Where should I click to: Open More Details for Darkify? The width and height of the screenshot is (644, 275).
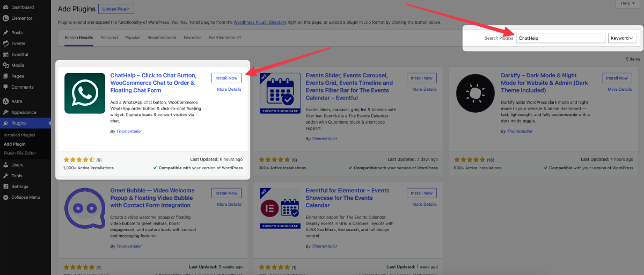(x=620, y=89)
